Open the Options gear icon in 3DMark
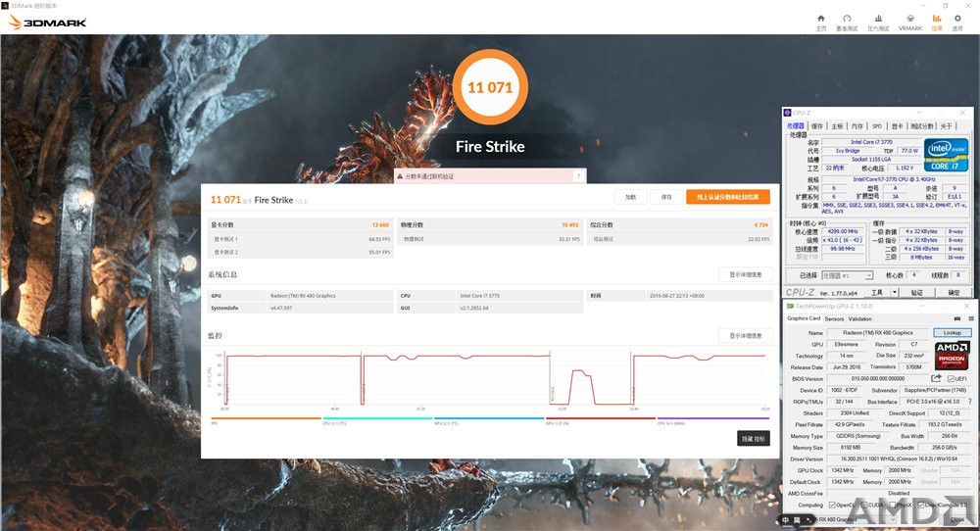This screenshot has height=531, width=980. point(956,19)
